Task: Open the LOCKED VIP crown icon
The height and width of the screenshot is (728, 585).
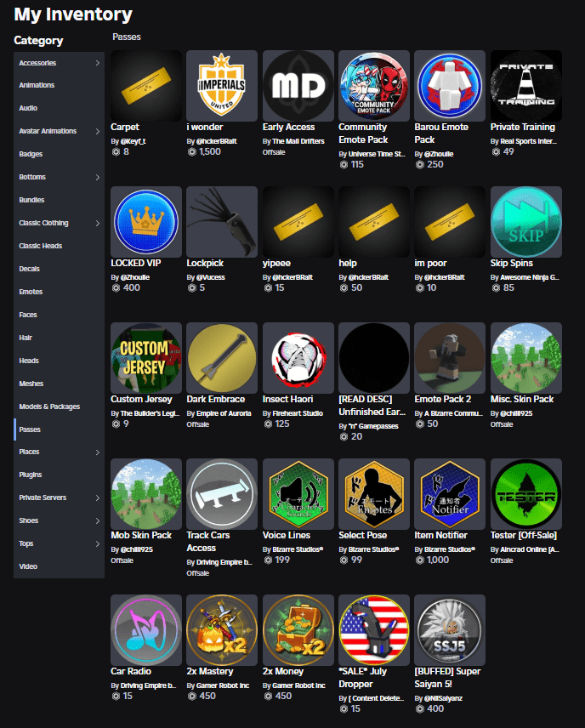Action: 146,222
